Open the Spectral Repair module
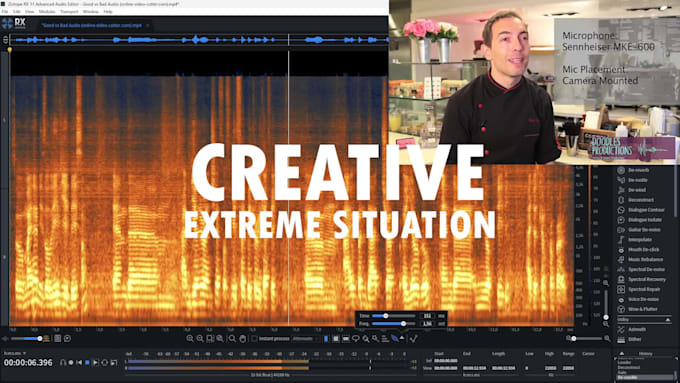Image resolution: width=680 pixels, height=383 pixels. 639,289
